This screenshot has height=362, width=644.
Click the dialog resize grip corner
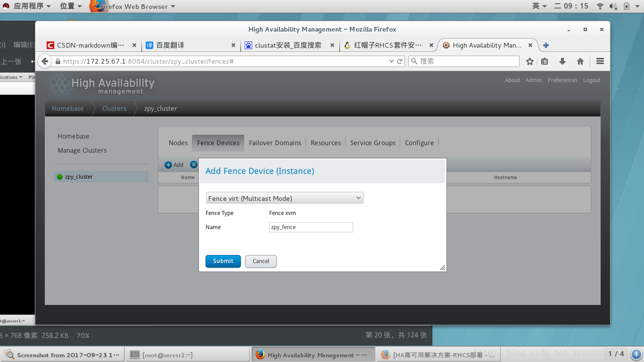[x=443, y=268]
